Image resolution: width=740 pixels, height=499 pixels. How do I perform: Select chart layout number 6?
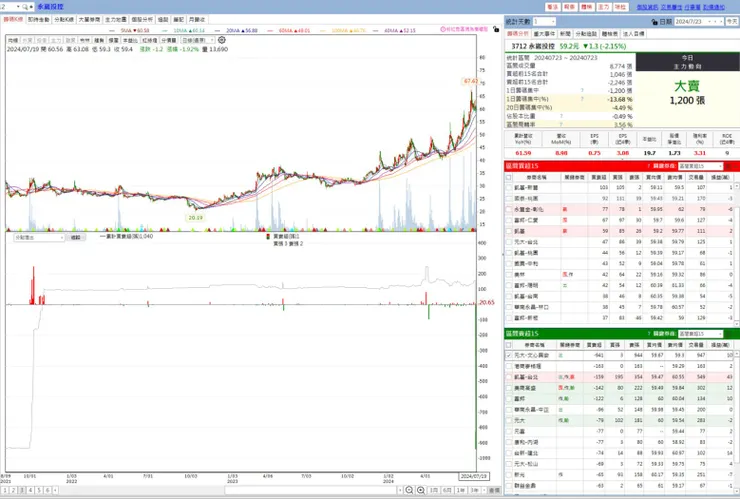48,491
